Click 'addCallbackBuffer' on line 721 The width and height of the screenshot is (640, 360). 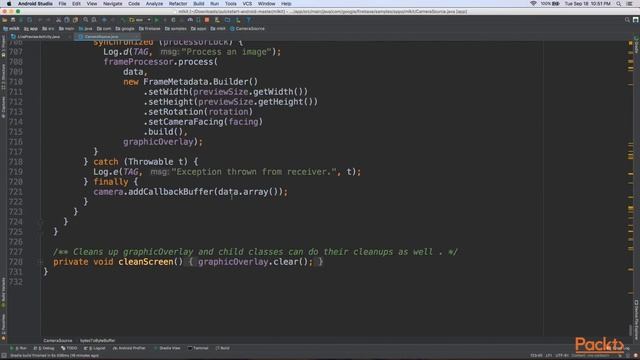(x=171, y=192)
